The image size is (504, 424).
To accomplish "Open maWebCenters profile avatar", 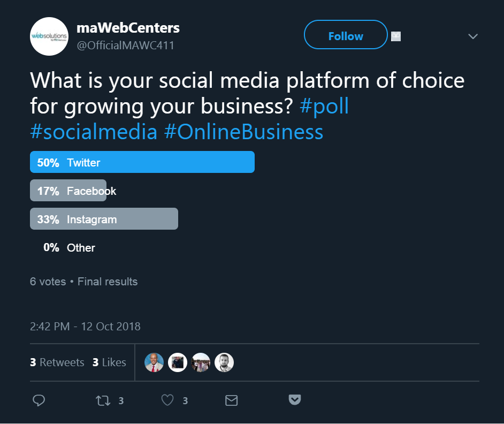I will pyautogui.click(x=49, y=36).
